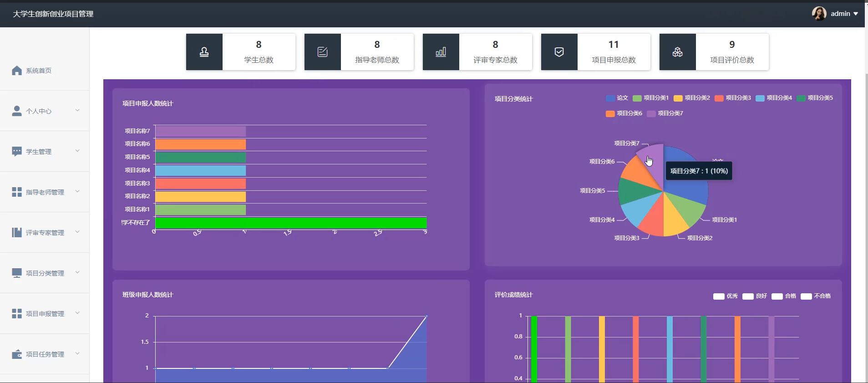Image resolution: width=868 pixels, height=383 pixels.
Task: Toggle 项目分类1 legend item
Action: (650, 98)
